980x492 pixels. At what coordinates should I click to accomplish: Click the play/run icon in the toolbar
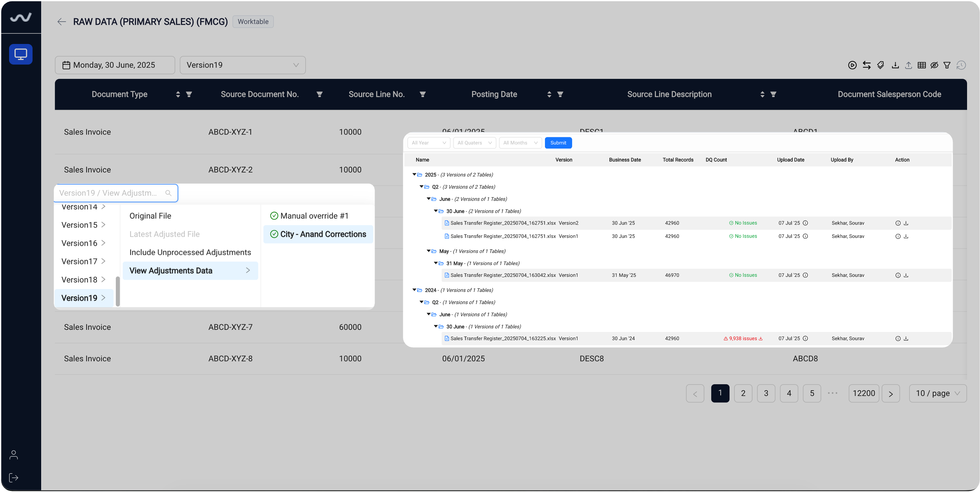point(852,65)
